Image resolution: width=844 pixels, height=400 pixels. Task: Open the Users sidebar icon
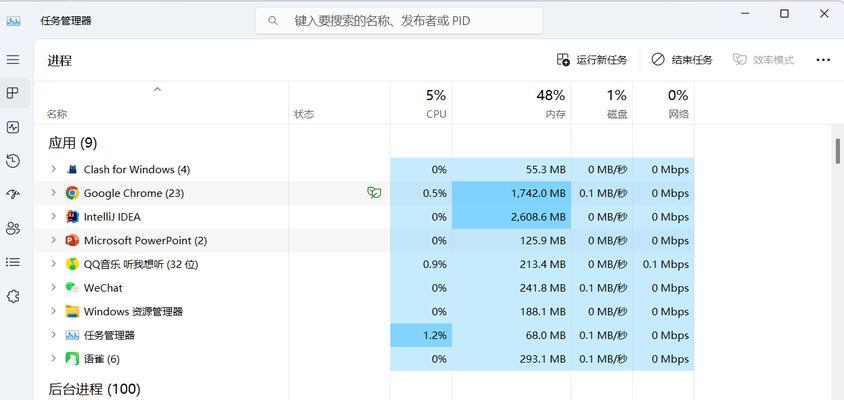coord(13,228)
